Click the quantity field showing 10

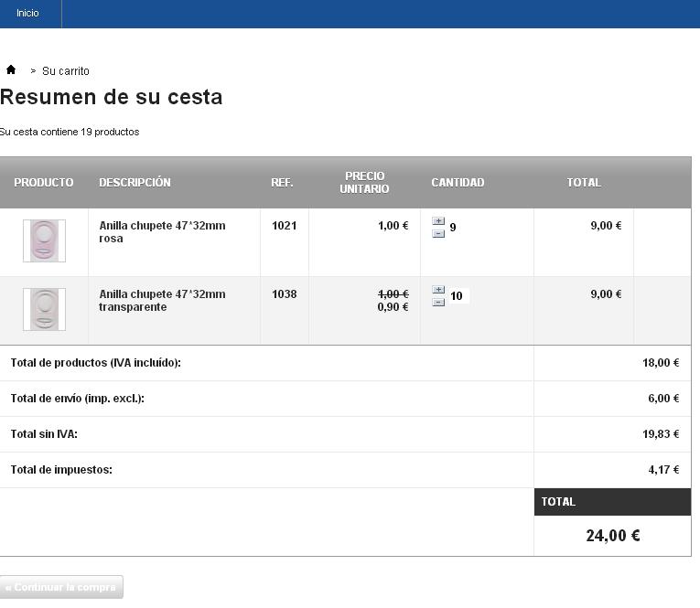coord(458,296)
